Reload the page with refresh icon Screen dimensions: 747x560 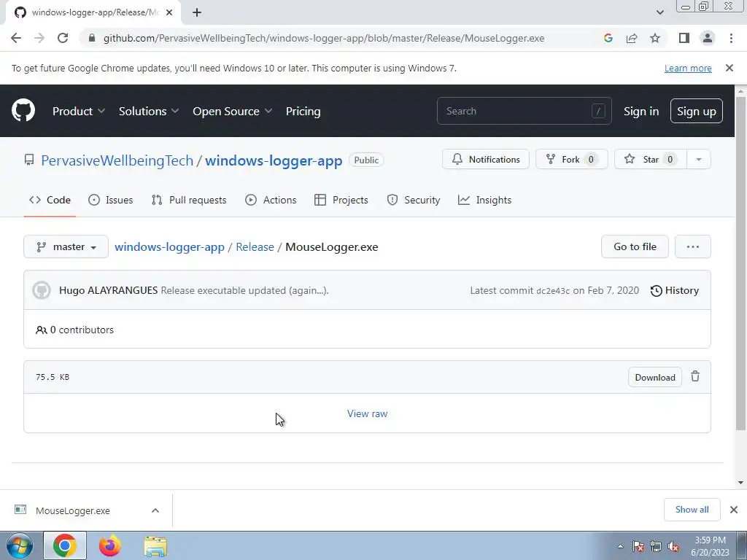63,38
